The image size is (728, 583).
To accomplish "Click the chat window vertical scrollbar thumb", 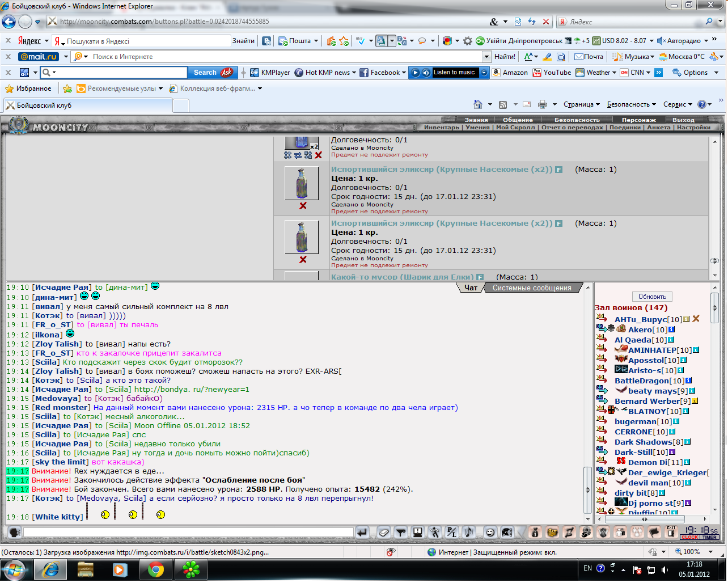I will tap(589, 489).
